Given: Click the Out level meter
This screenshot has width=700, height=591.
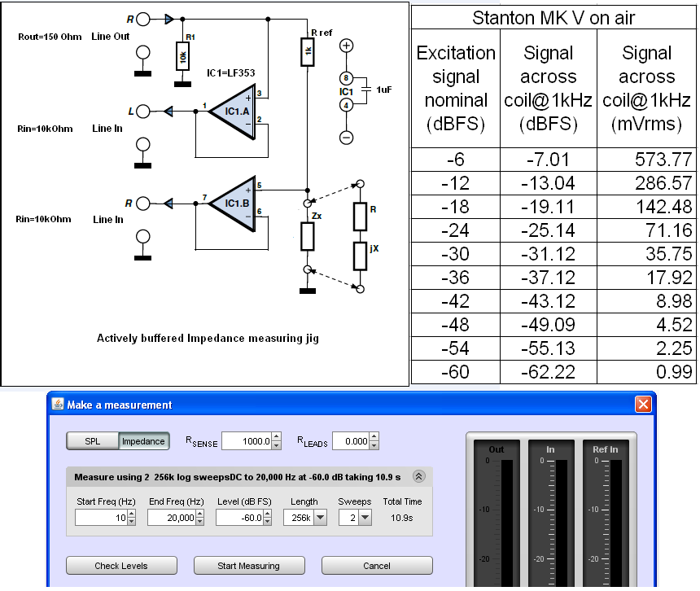Looking at the screenshot, I should point(497,514).
